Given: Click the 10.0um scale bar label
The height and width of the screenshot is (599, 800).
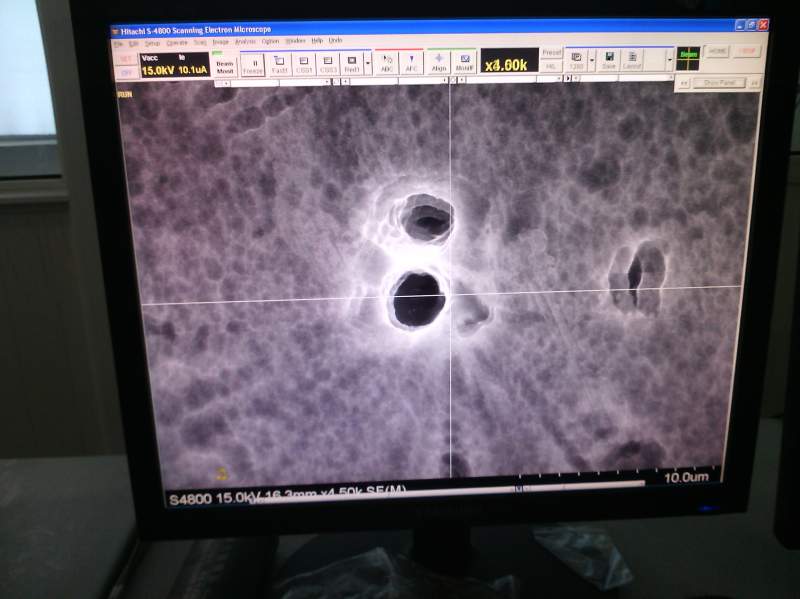Looking at the screenshot, I should tap(686, 477).
